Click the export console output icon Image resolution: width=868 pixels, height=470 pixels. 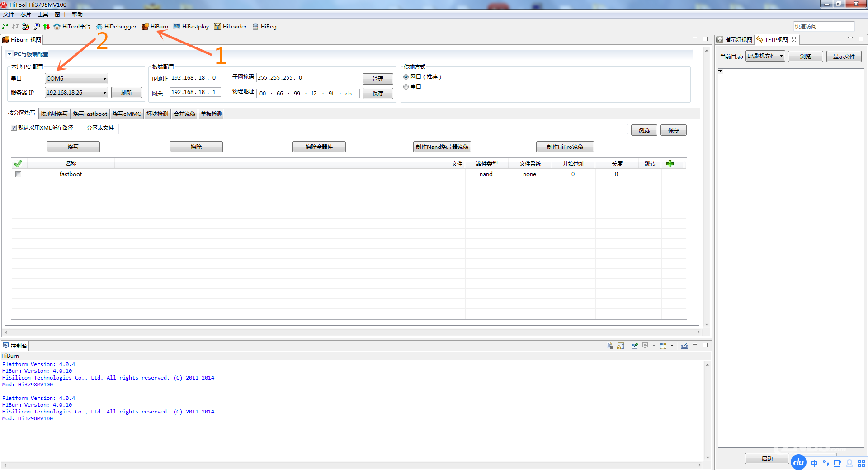coord(684,346)
